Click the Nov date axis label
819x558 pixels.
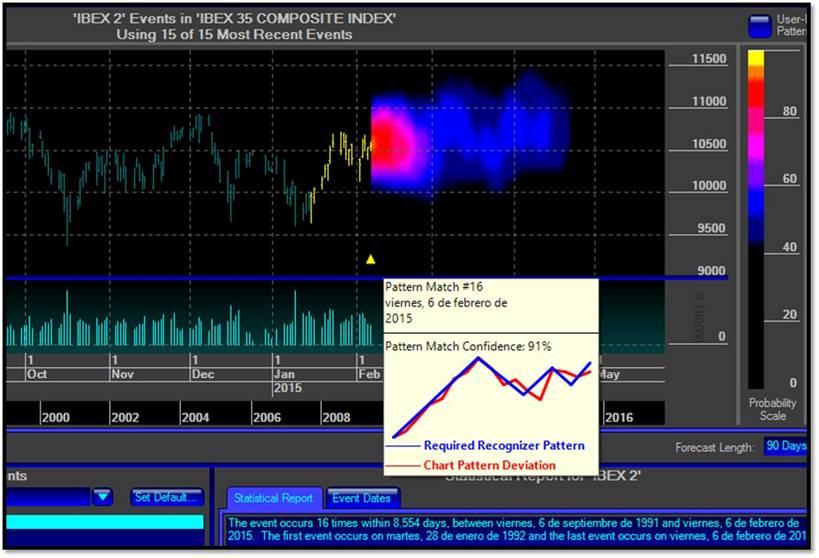122,374
